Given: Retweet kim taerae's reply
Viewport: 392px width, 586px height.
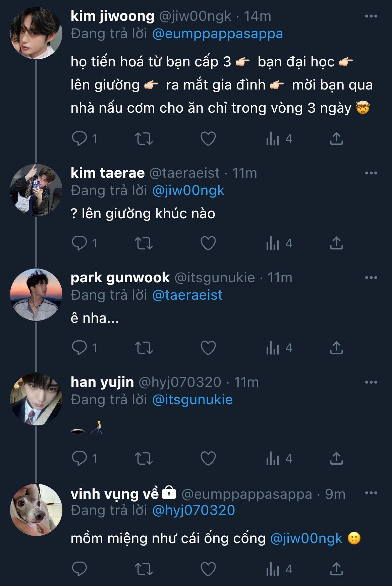Looking at the screenshot, I should tap(144, 243).
